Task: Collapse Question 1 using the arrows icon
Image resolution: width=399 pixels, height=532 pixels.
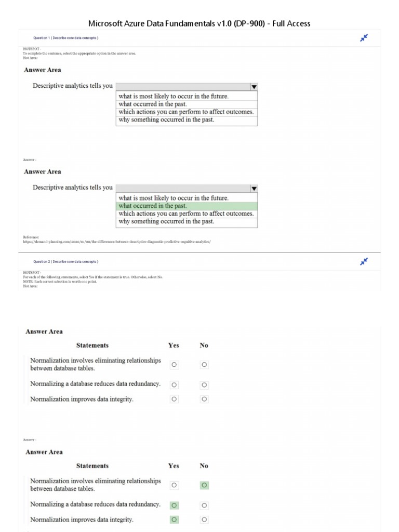Action: tap(364, 38)
